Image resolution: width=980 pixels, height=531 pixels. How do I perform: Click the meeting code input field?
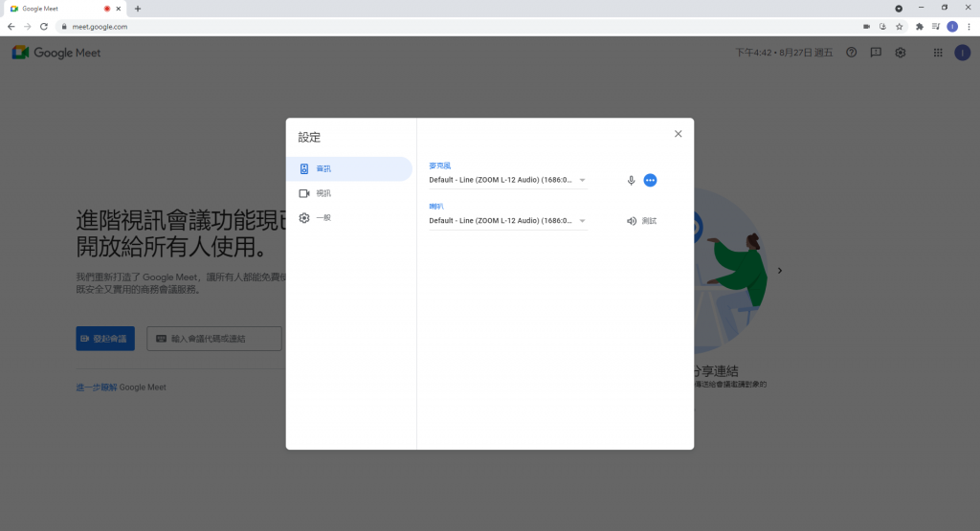pyautogui.click(x=214, y=339)
